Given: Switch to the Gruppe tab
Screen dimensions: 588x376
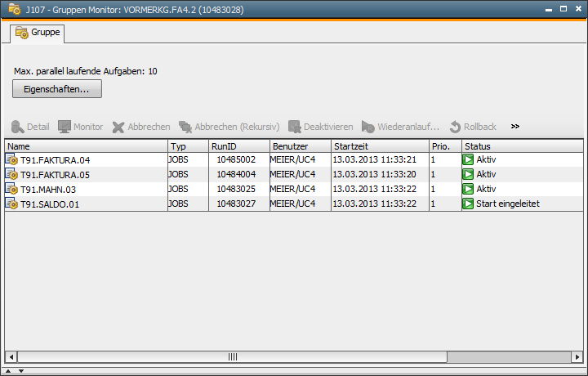Looking at the screenshot, I should [38, 33].
